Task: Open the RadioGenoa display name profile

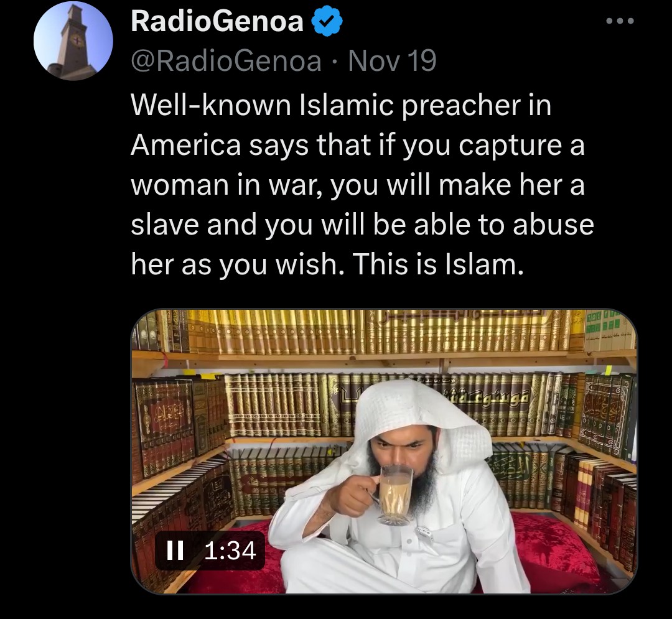Action: 217,21
